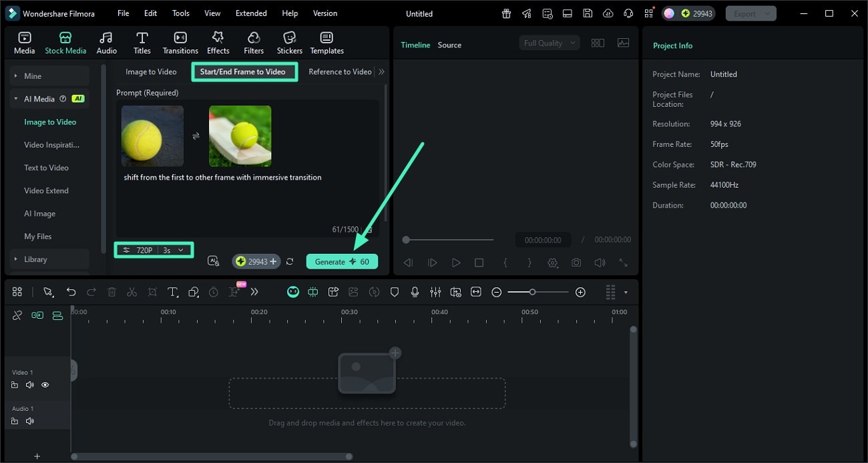Select AI Image in sidebar
The width and height of the screenshot is (868, 463).
point(40,213)
